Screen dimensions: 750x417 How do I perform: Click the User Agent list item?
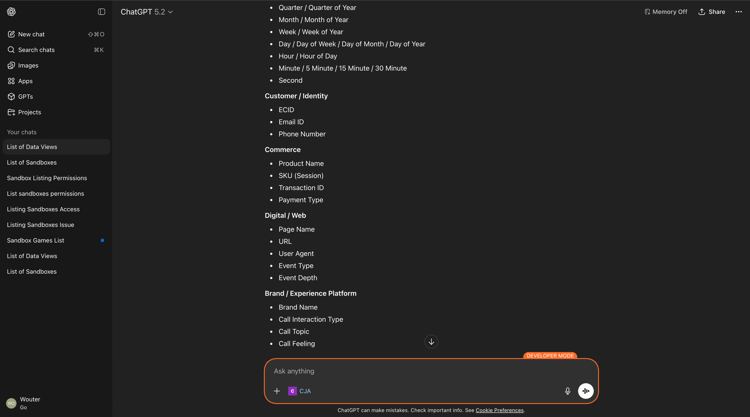[296, 254]
